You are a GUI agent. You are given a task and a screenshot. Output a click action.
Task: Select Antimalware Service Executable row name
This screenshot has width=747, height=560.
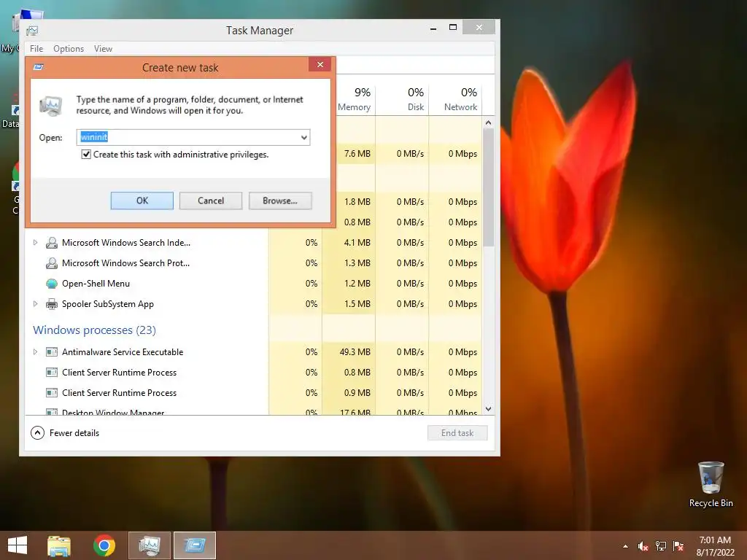coord(123,352)
